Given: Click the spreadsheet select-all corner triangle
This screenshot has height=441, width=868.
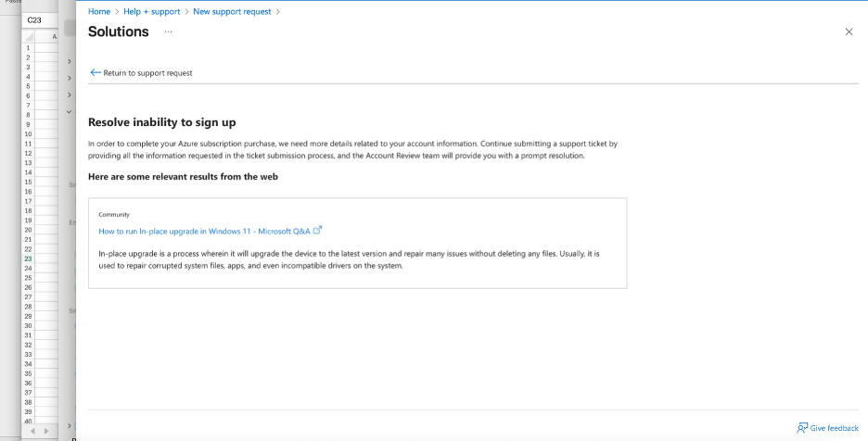Looking at the screenshot, I should click(x=28, y=37).
